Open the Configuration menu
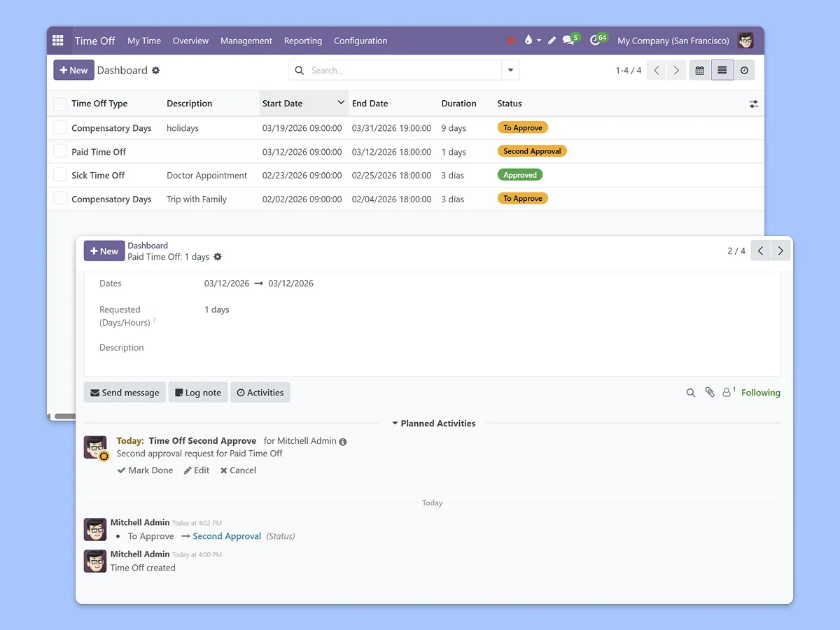 click(x=360, y=41)
